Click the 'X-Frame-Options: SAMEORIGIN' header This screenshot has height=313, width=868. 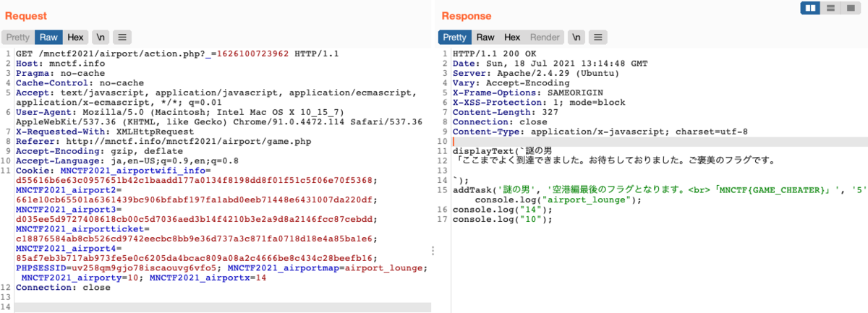point(527,92)
